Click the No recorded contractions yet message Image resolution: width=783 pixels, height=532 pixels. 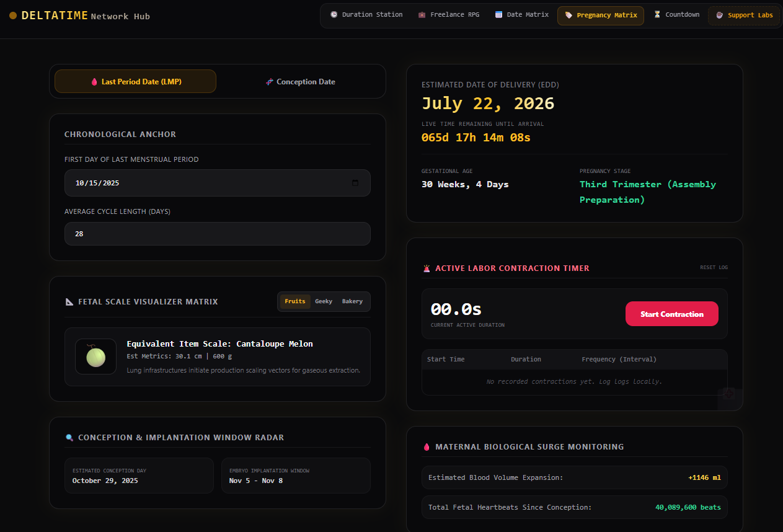(574, 381)
